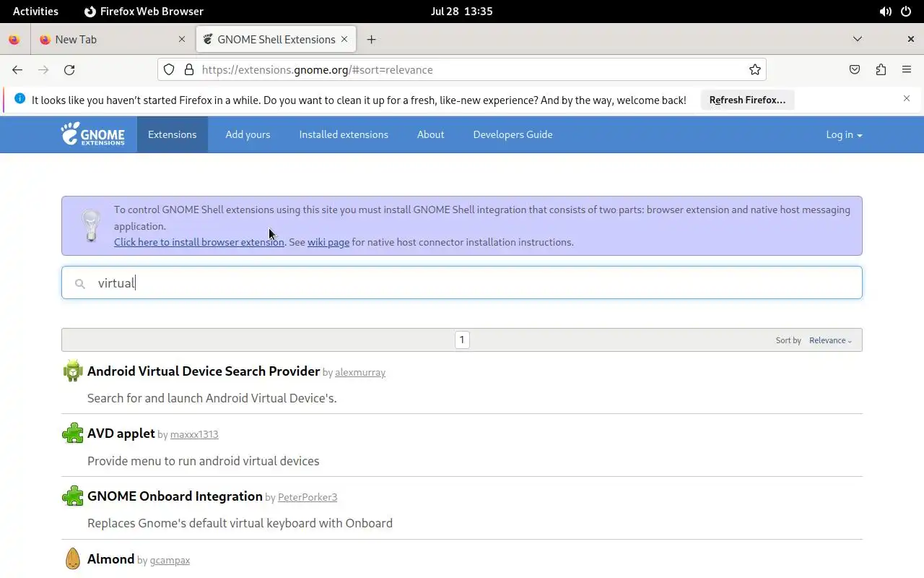Image resolution: width=924 pixels, height=578 pixels.
Task: Dismiss the Firefox refresh notification bar
Action: click(x=907, y=98)
